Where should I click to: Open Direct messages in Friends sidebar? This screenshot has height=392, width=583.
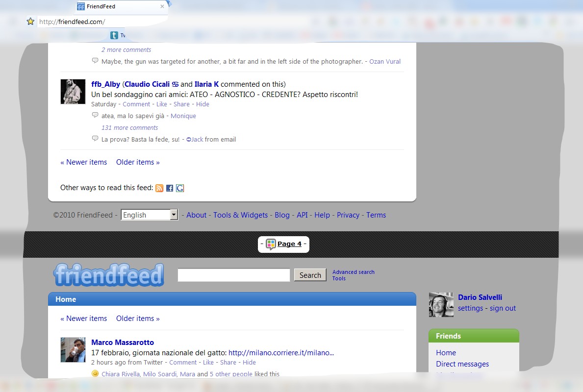(x=462, y=364)
